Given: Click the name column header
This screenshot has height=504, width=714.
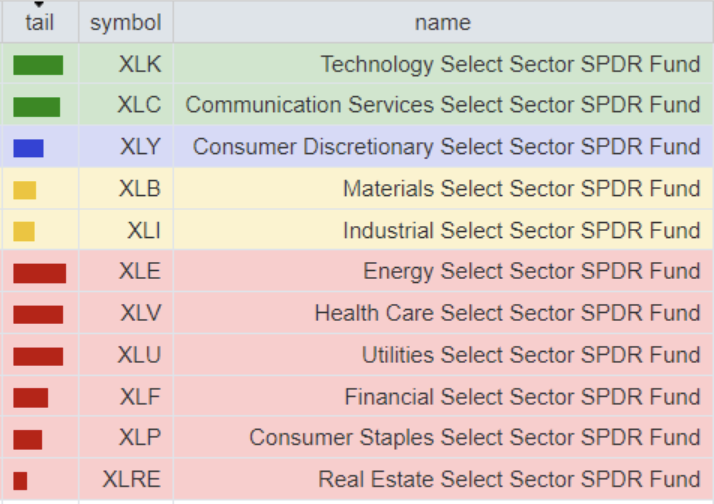Looking at the screenshot, I should [x=442, y=22].
